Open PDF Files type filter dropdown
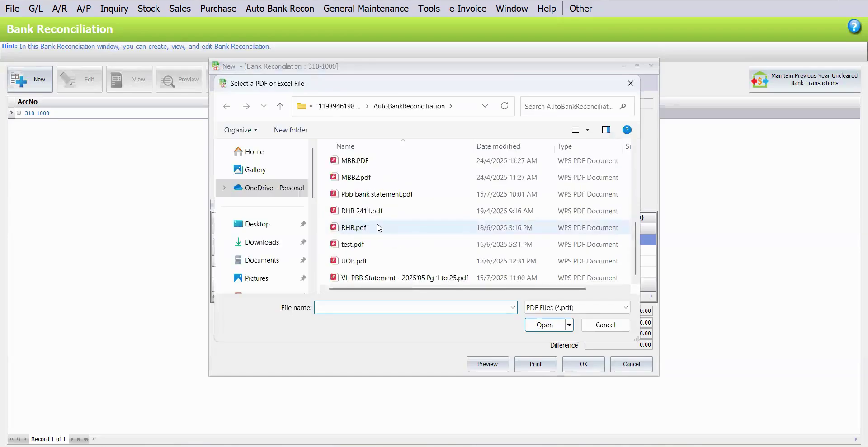Image resolution: width=868 pixels, height=447 pixels. click(x=626, y=307)
